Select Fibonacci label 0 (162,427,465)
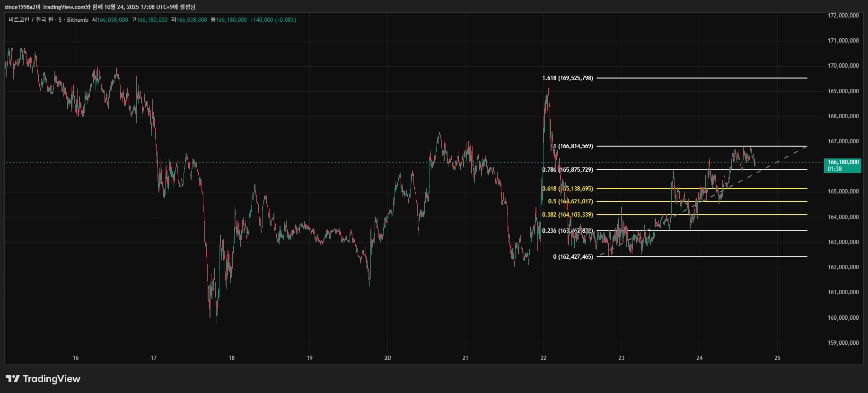Viewport: 868px width, 393px height. [x=573, y=257]
